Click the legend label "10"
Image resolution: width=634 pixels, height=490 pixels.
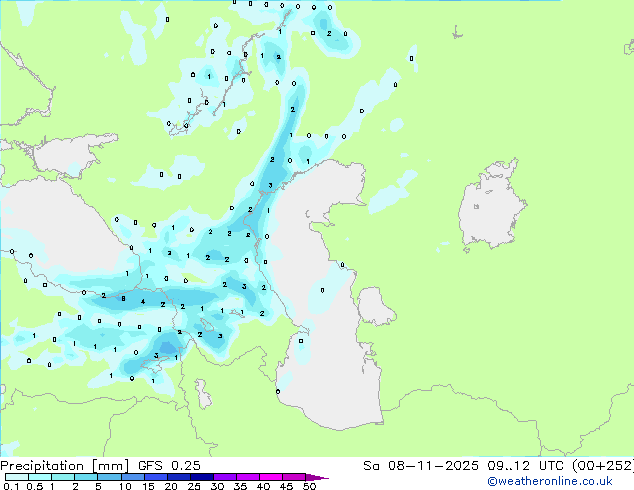pos(125,486)
